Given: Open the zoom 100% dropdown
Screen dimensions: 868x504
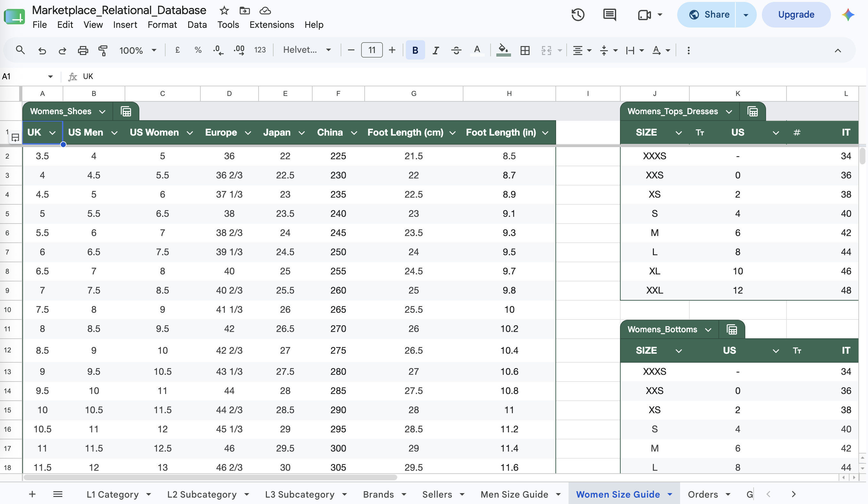Looking at the screenshot, I should (x=138, y=50).
